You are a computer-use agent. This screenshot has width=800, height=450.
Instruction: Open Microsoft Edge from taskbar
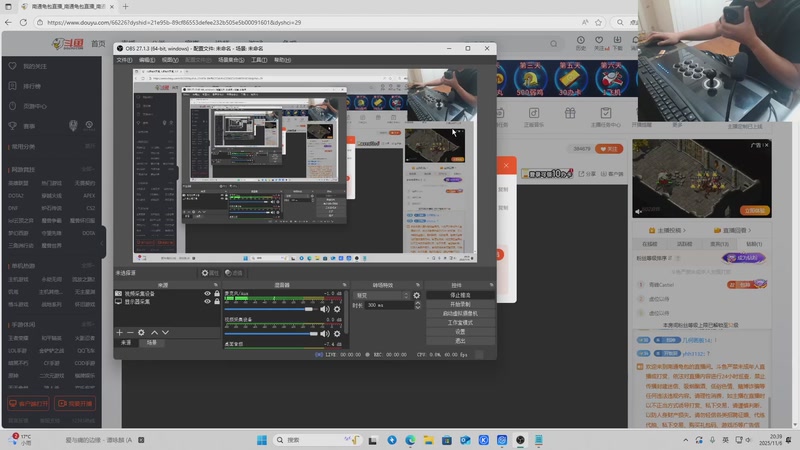[x=410, y=440]
